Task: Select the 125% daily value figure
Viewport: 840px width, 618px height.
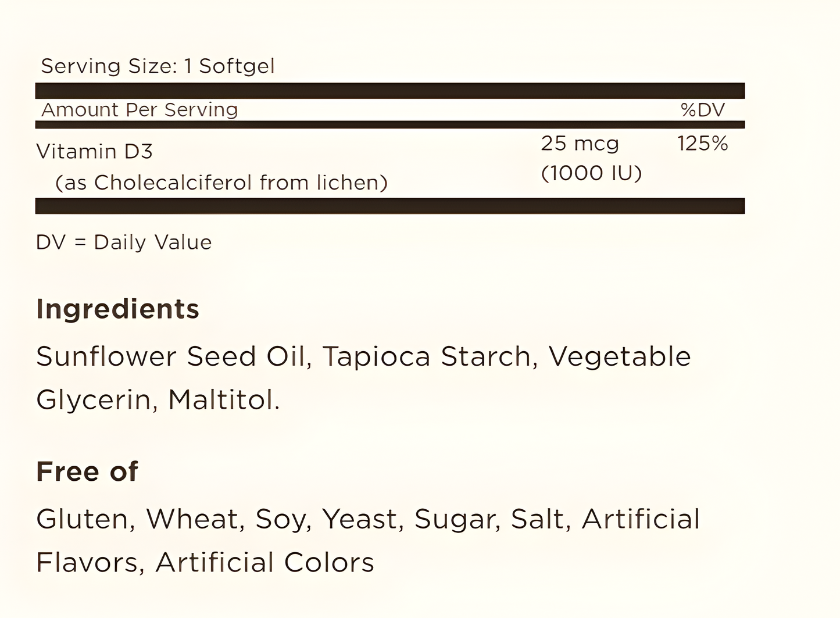Action: coord(702,144)
